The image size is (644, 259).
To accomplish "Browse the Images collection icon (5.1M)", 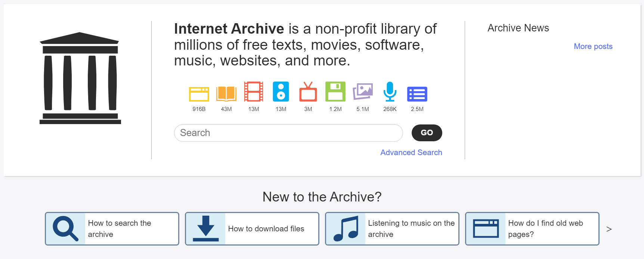I will point(362,93).
